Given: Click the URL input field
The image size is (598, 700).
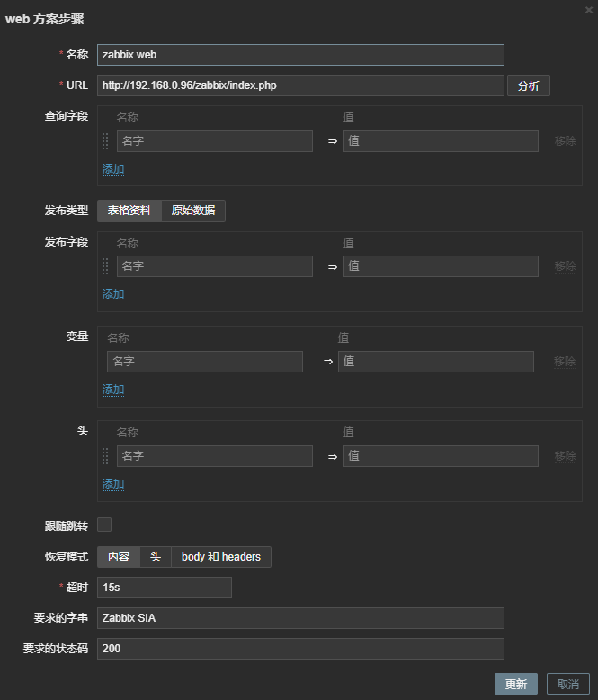Looking at the screenshot, I should (300, 85).
